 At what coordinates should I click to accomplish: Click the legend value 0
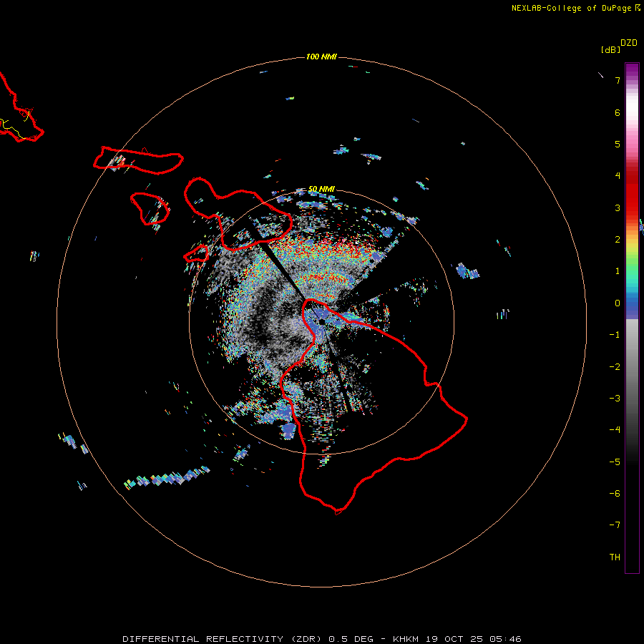(618, 303)
